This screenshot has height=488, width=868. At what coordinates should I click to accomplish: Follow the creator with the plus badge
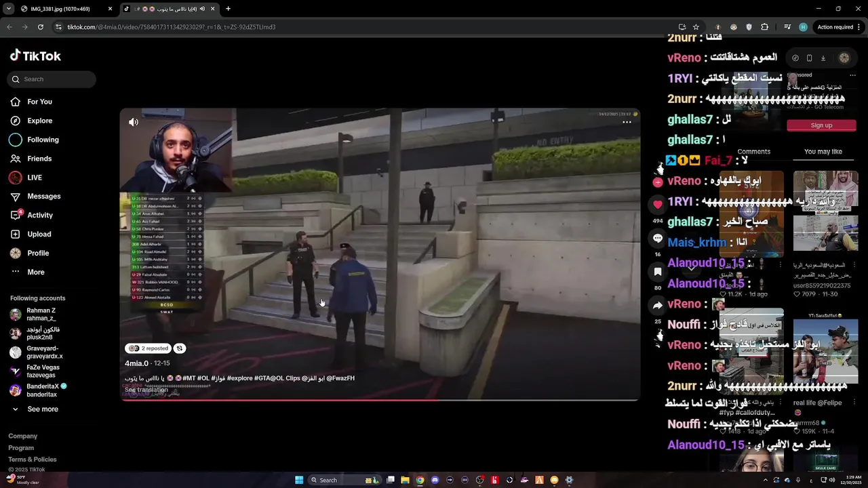point(658,182)
